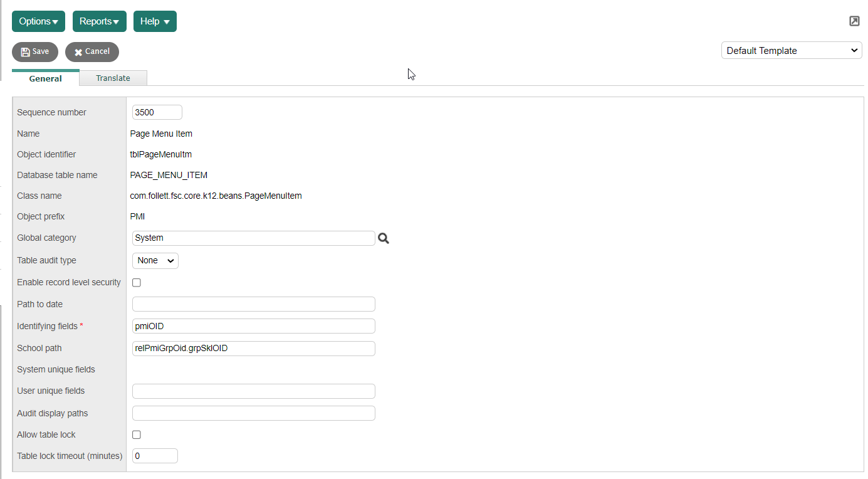Click the Options menu arrow icon

point(56,21)
